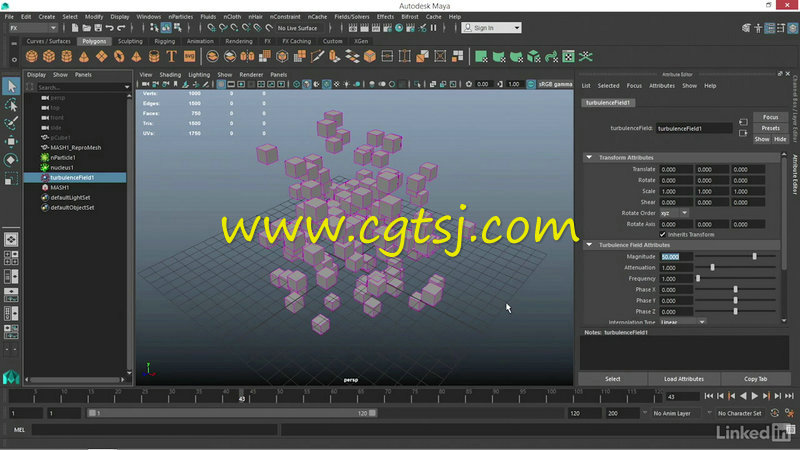
Task: Toggle Inherits Transform checkbox
Action: click(662, 234)
